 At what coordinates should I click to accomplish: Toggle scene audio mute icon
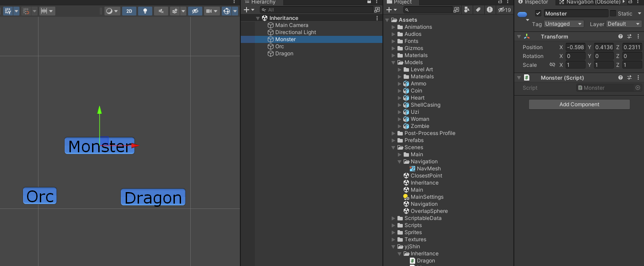coord(161,11)
